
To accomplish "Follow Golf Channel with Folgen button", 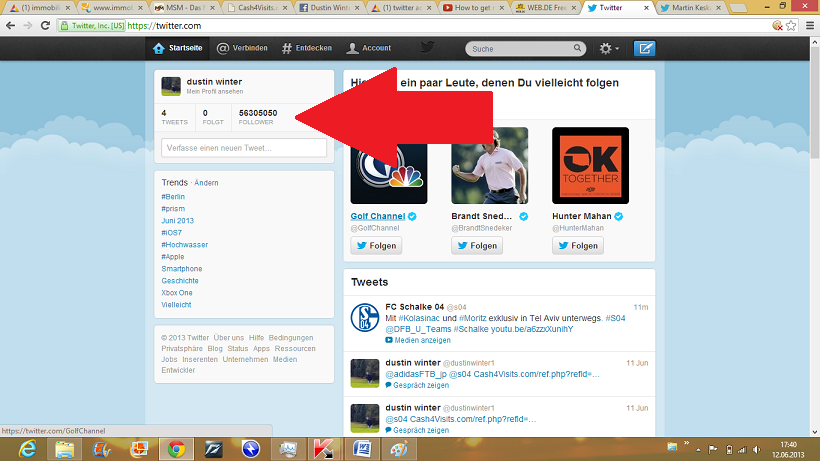I will click(x=376, y=246).
